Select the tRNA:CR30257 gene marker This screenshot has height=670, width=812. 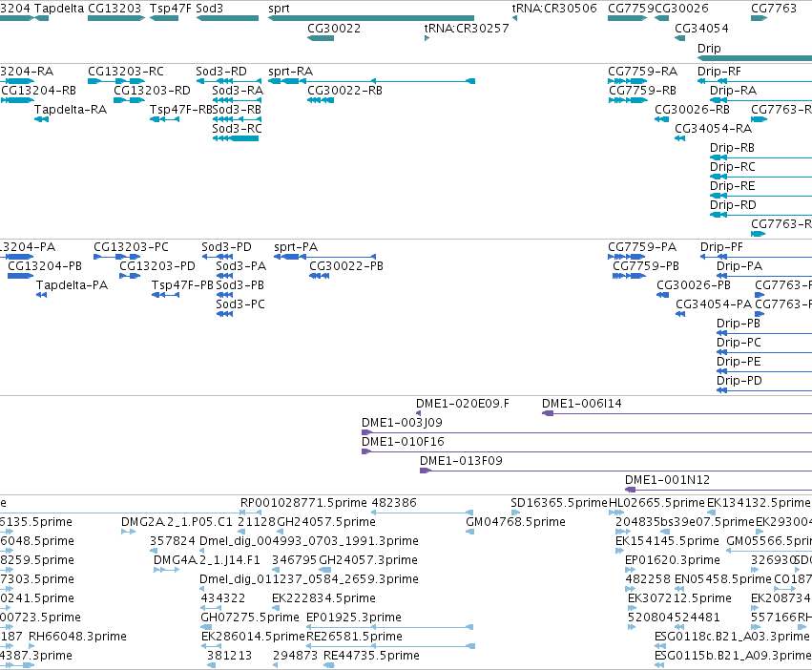point(427,38)
